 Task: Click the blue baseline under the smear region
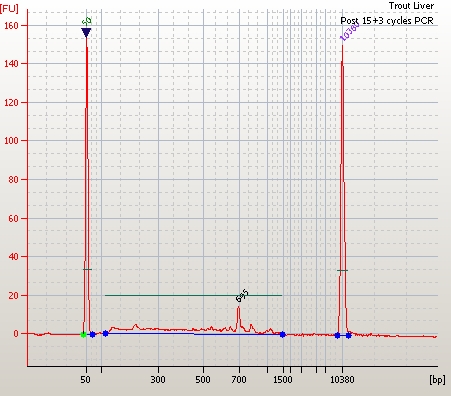(194, 334)
